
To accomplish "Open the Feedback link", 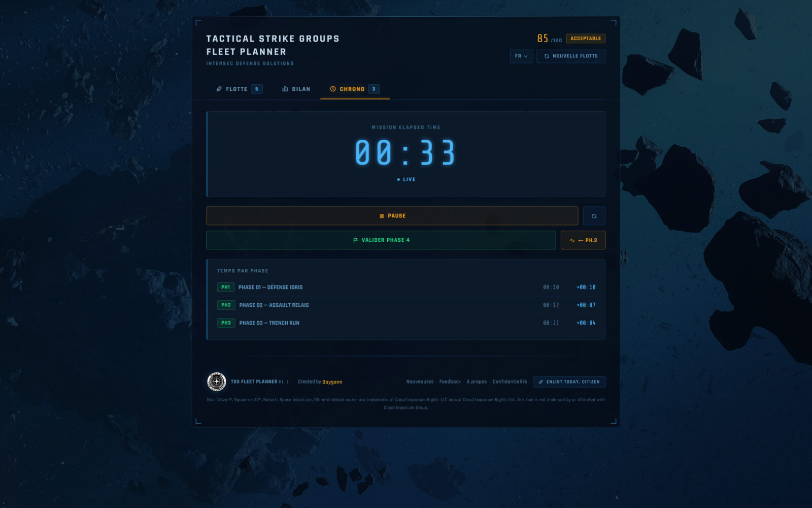I will (450, 382).
